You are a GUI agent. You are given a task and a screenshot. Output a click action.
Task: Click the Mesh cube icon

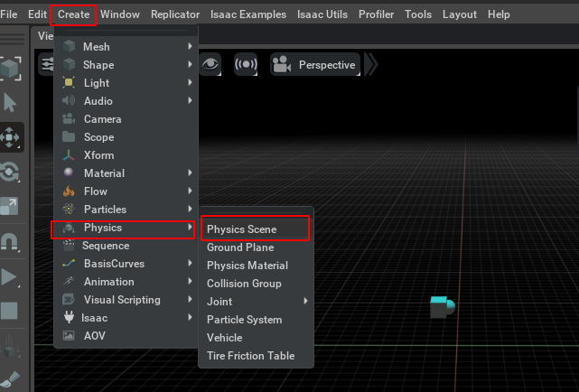click(x=69, y=46)
